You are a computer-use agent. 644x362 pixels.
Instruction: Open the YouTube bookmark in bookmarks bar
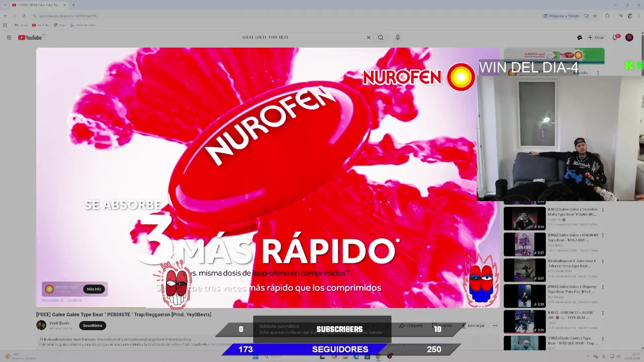(41, 25)
